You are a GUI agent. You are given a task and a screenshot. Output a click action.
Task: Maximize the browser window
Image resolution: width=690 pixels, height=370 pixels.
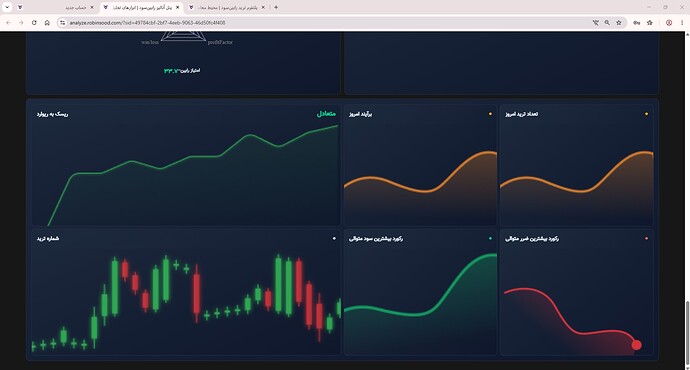[x=665, y=7]
